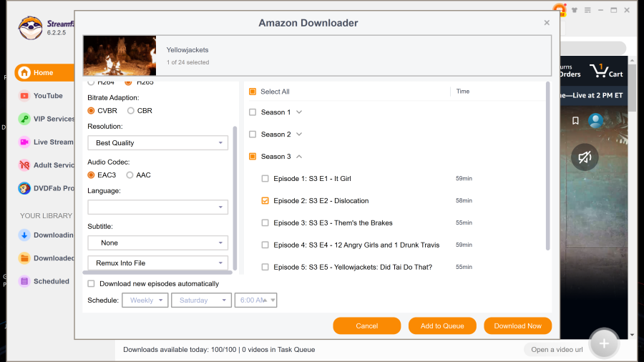Check Episode 3 Them's the Brakes
Image resolution: width=644 pixels, height=362 pixels.
(x=265, y=223)
